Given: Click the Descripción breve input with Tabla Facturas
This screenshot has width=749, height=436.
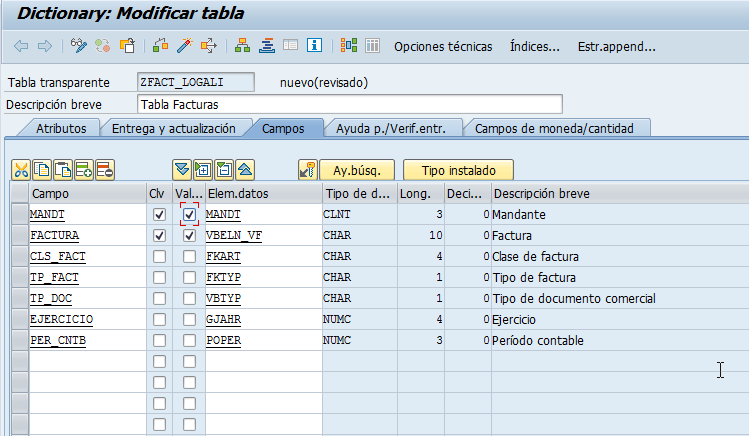Looking at the screenshot, I should tap(350, 104).
